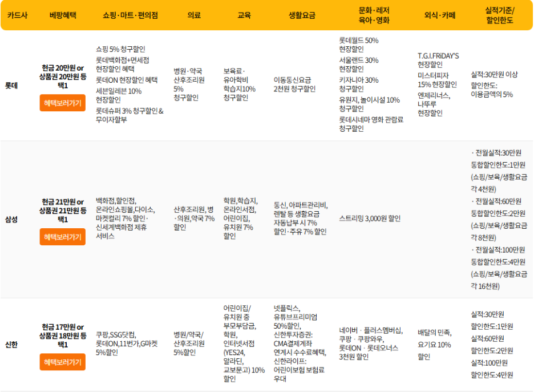Click 병원·약국 산후조리원 5% 청구할인 cell

pyautogui.click(x=189, y=84)
